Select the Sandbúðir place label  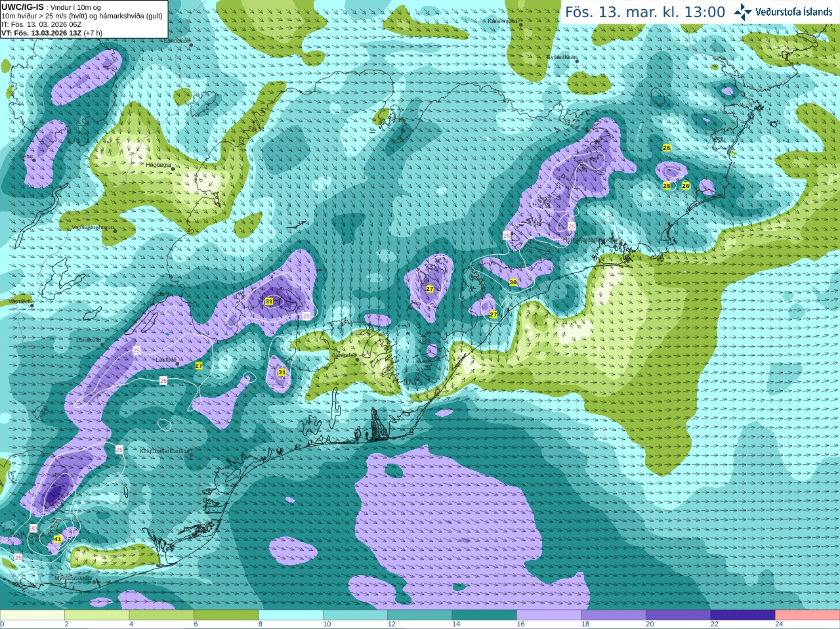(177, 40)
